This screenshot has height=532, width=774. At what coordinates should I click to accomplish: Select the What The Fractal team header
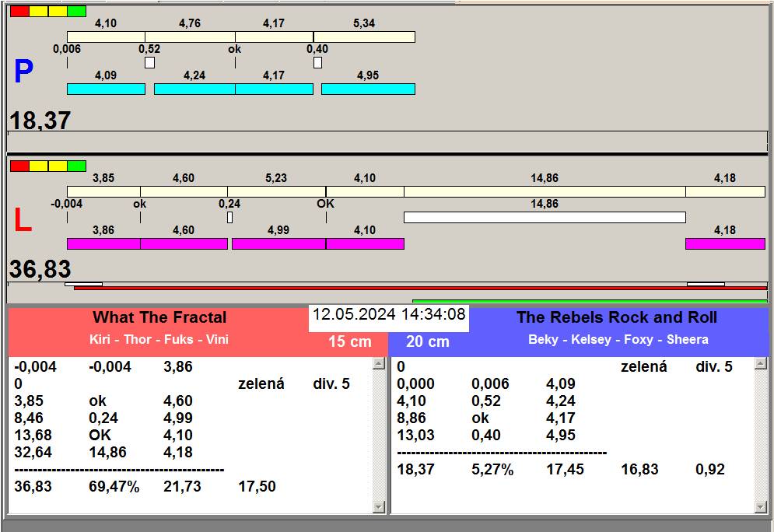pos(159,317)
